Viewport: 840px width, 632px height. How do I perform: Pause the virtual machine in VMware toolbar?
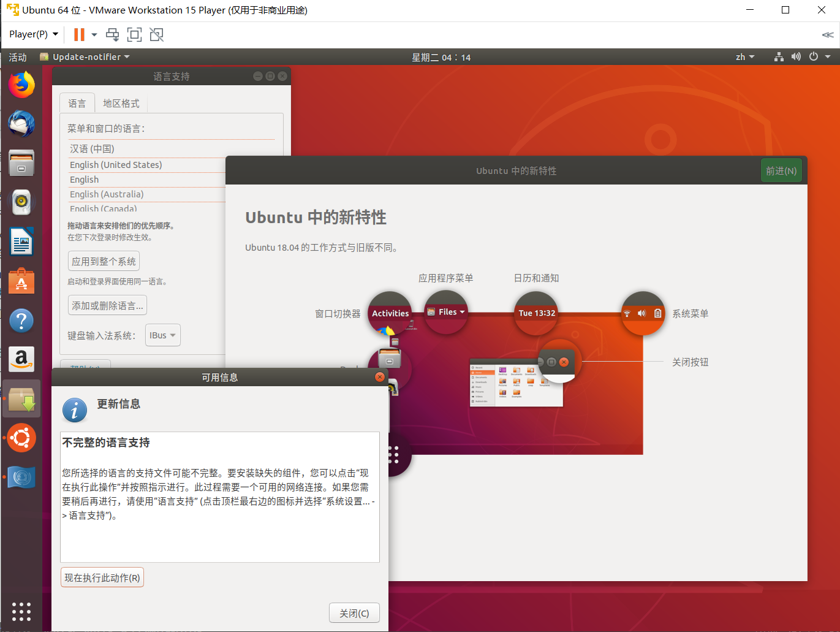pyautogui.click(x=79, y=34)
